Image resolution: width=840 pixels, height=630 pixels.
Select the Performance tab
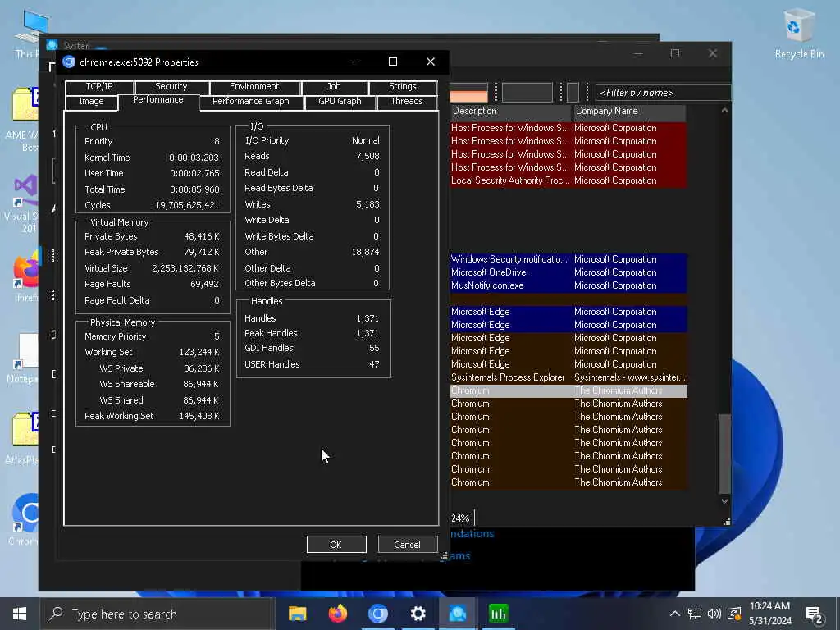(158, 100)
